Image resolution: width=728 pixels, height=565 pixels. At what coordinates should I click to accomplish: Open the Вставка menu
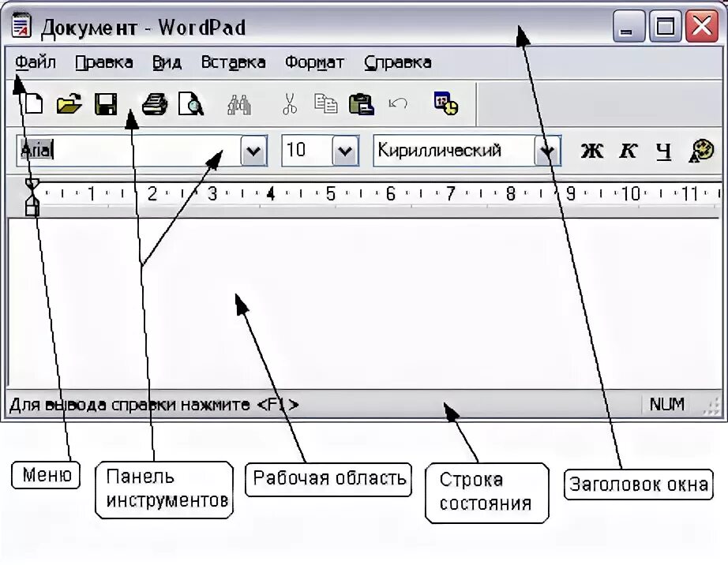(233, 62)
